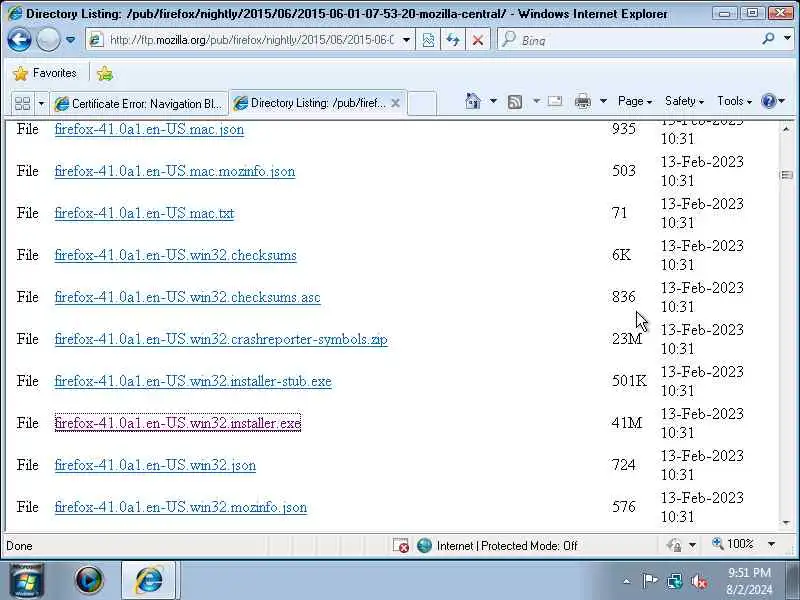This screenshot has width=800, height=600.
Task: Click the RSS feeds icon
Action: (515, 102)
